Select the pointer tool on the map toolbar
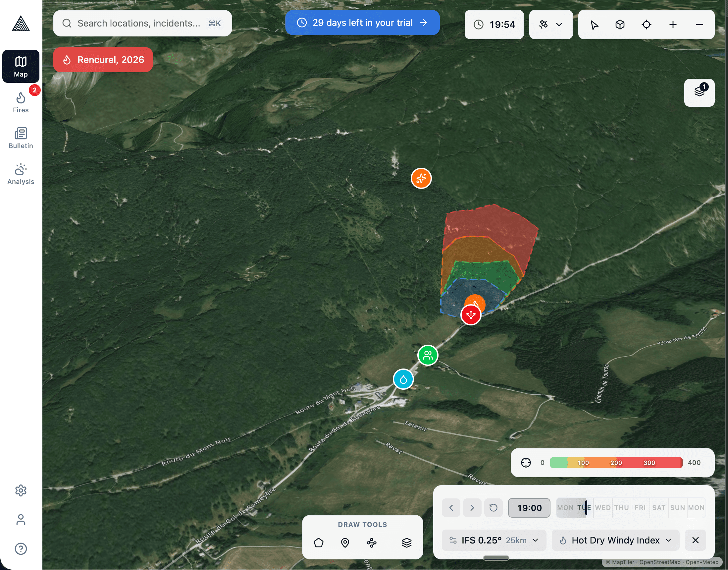This screenshot has height=570, width=728. [595, 25]
